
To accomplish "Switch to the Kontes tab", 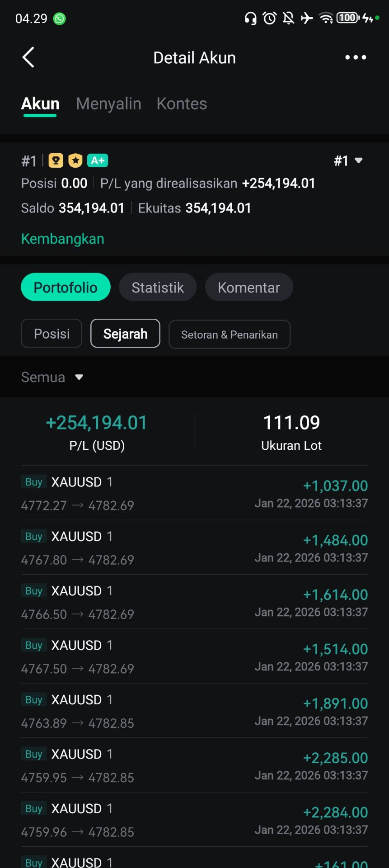I will tap(182, 104).
